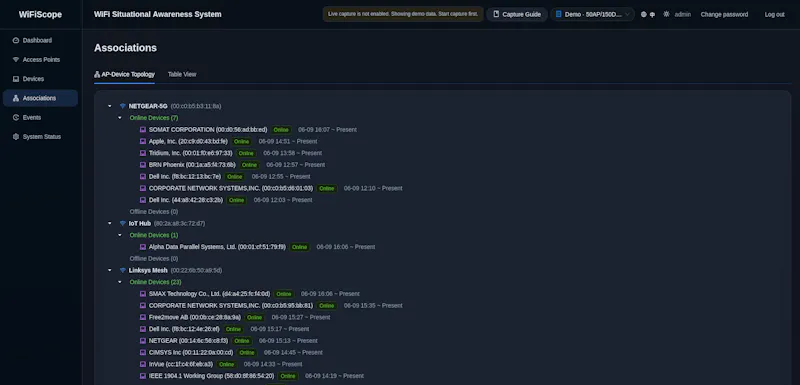
Task: Click the language globe icon in header
Action: 644,15
